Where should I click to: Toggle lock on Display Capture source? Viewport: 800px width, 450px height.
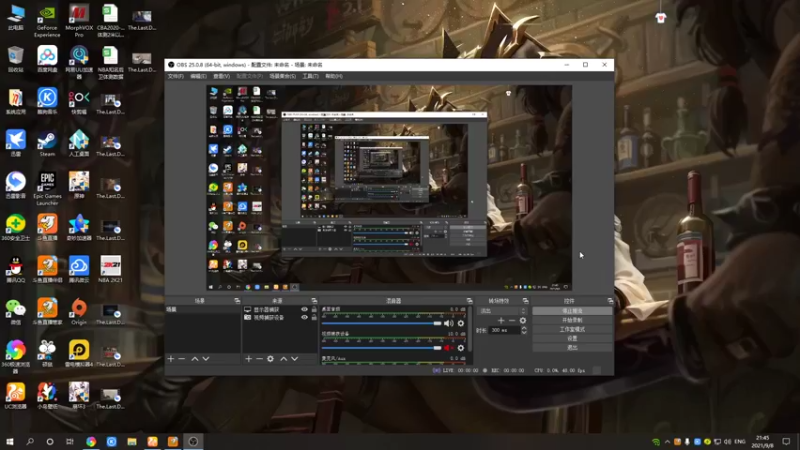click(314, 310)
